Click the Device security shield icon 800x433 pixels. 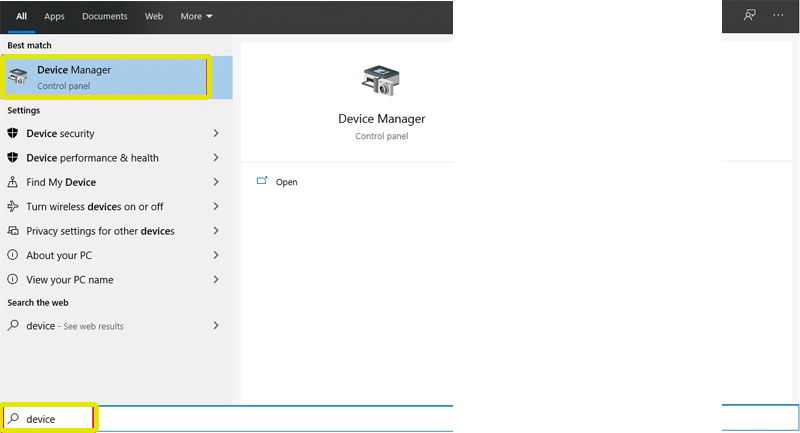tap(13, 133)
